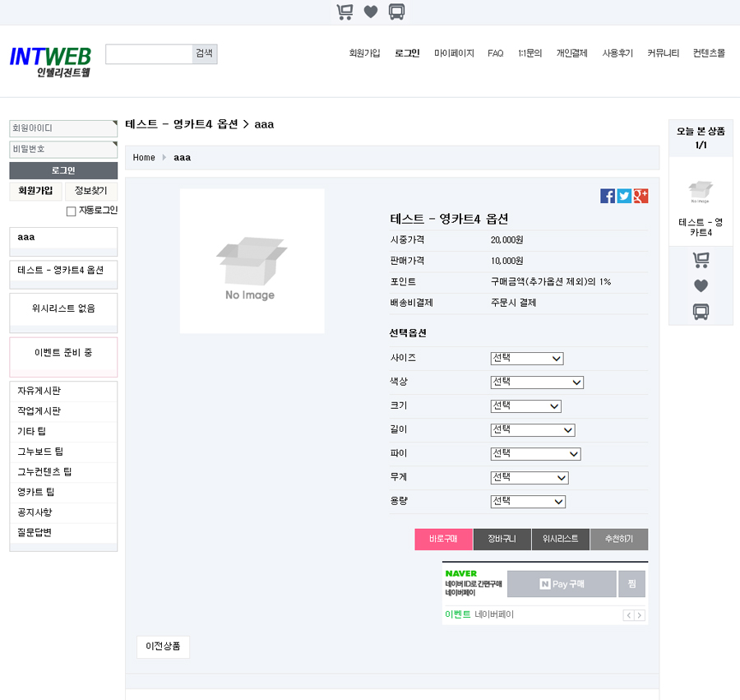Click the shopping cart icon in top bar
Image resolution: width=740 pixels, height=700 pixels.
[x=345, y=12]
